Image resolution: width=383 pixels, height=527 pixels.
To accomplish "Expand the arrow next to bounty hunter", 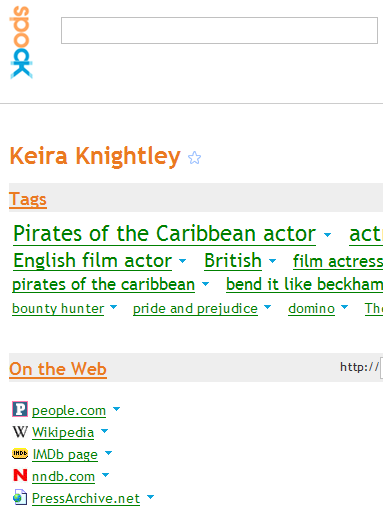I will tap(114, 307).
